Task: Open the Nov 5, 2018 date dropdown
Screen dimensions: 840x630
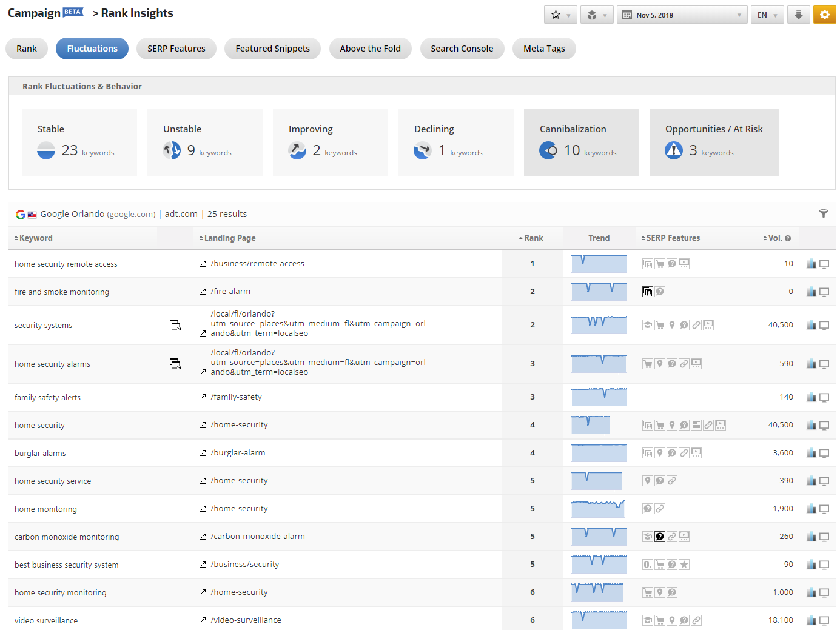Action: coord(682,15)
